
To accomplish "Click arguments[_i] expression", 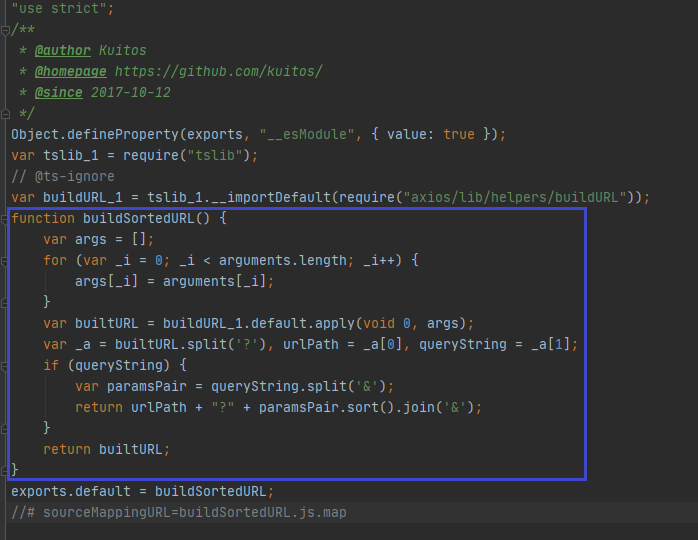I will [x=215, y=281].
